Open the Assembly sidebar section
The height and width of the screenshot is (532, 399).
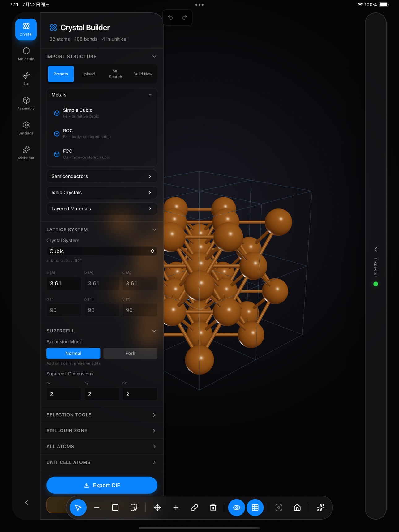pos(26,103)
